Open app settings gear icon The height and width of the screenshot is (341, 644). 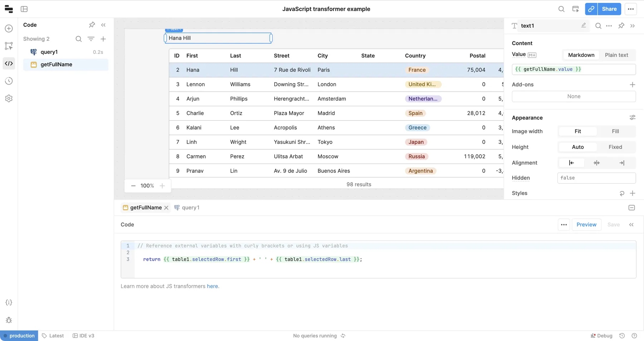click(9, 98)
